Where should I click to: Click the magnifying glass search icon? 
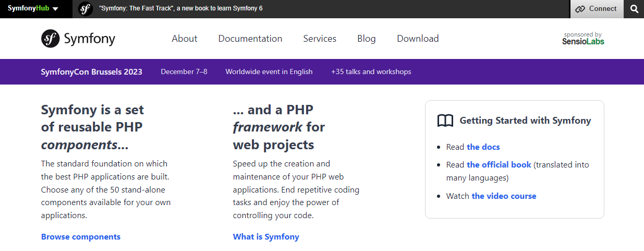[x=634, y=9]
